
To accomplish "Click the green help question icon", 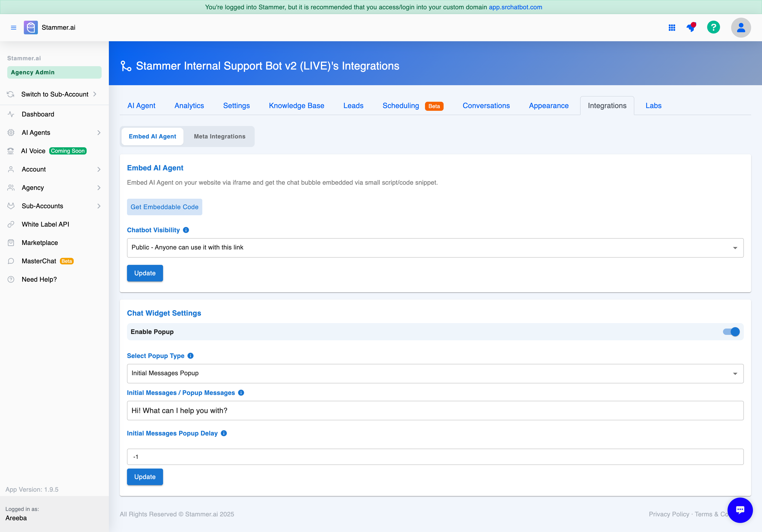I will (713, 27).
